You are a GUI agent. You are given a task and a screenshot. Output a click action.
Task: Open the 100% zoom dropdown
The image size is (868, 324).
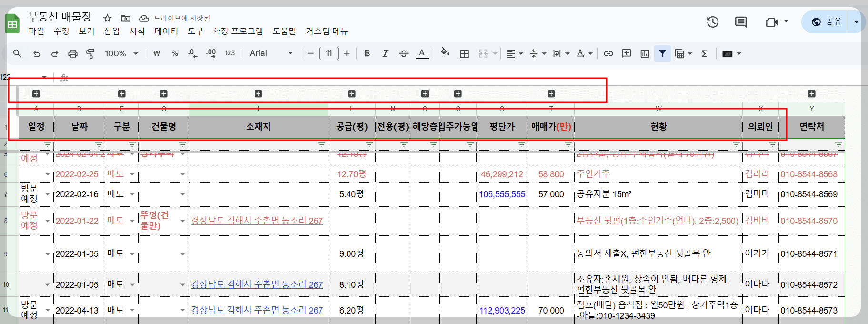[121, 53]
